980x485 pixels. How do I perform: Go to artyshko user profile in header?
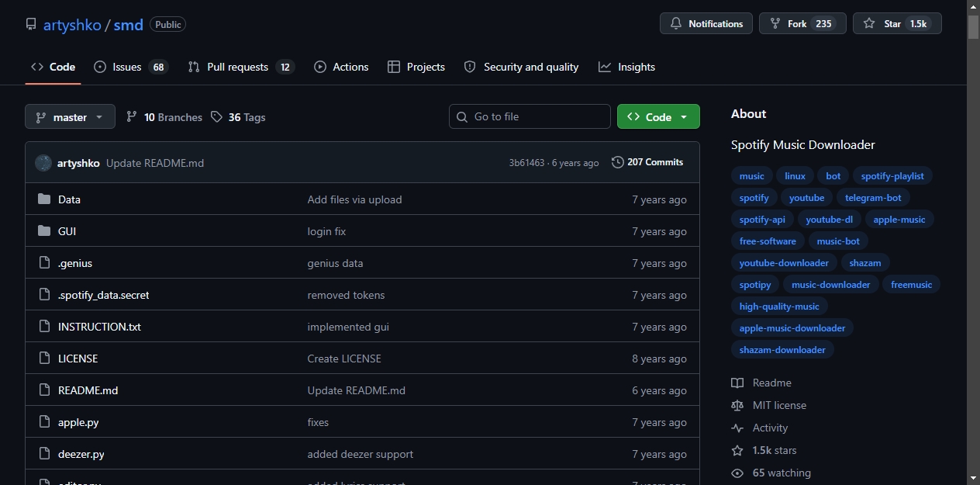72,24
